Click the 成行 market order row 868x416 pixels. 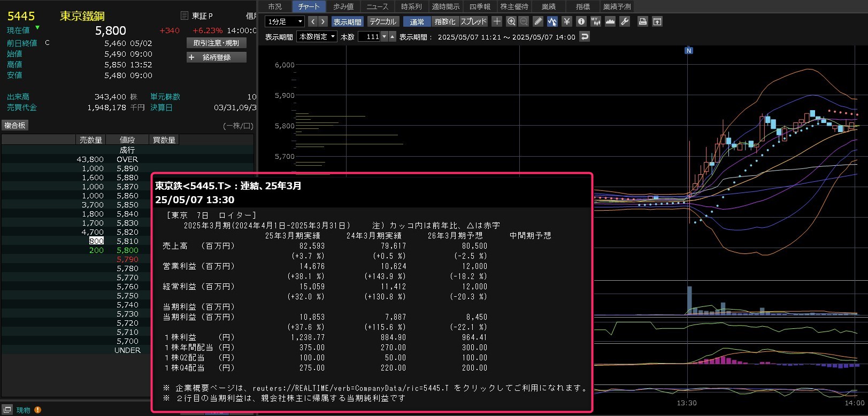click(x=127, y=150)
